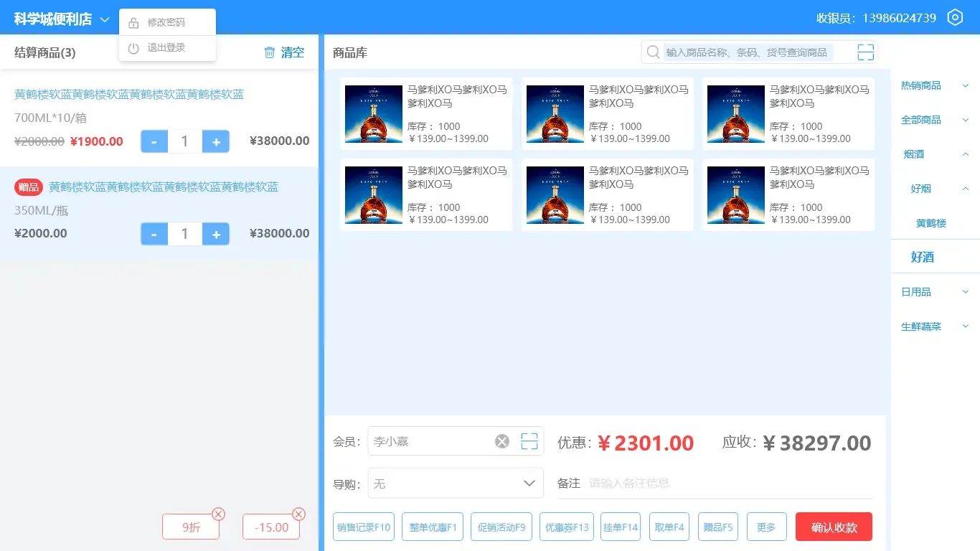Open 销售记录F10 sales records
This screenshot has height=551, width=980.
364,527
